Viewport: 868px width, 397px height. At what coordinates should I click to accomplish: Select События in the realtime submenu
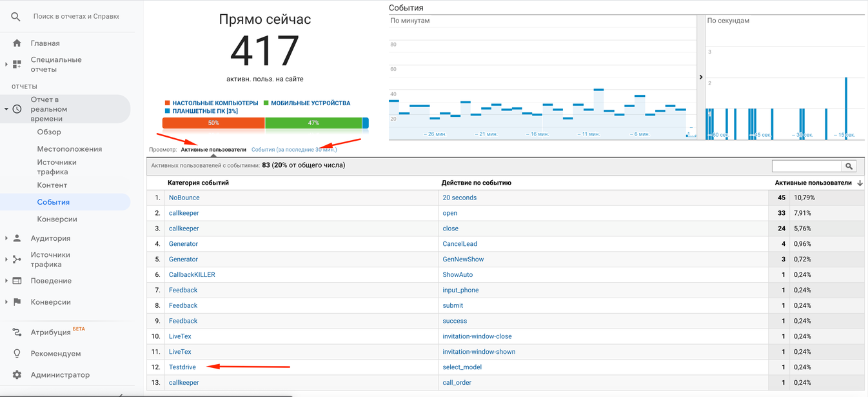(54, 202)
